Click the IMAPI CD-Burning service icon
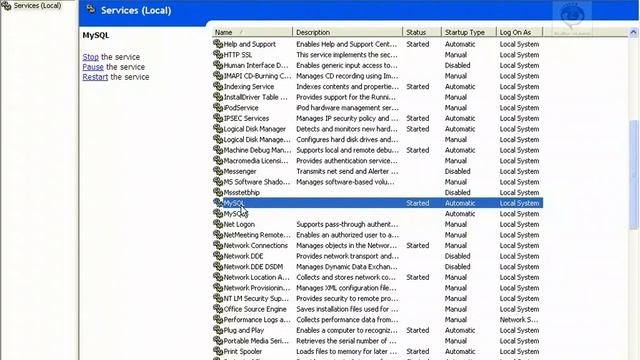640x360 pixels. (x=218, y=76)
